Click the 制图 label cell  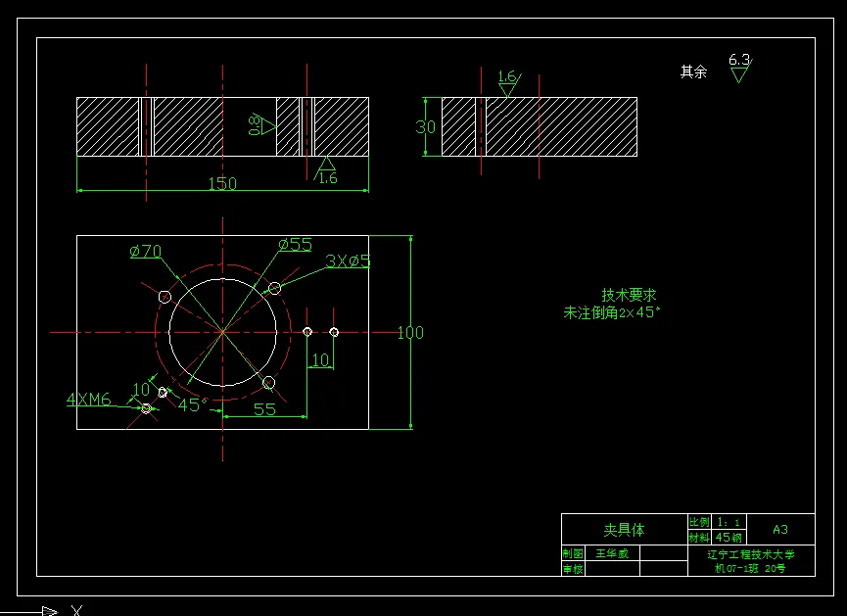(573, 553)
